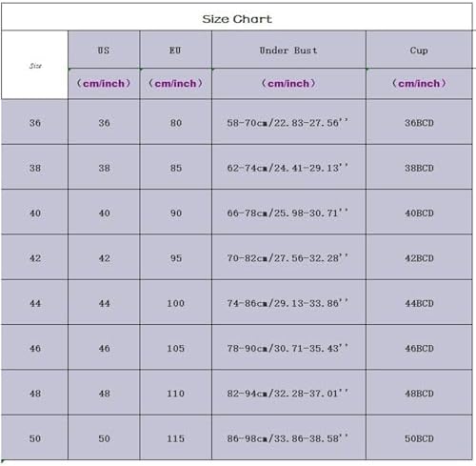Click the 62-74cm/24.41-29.13'' cell

(288, 168)
